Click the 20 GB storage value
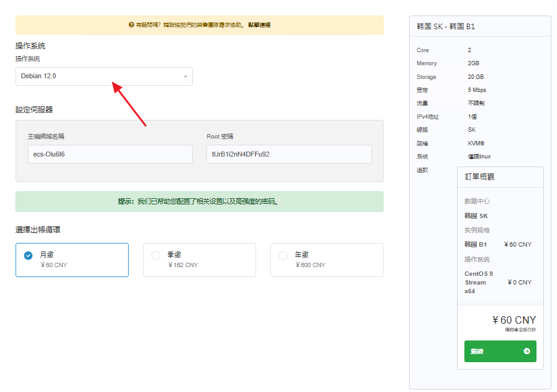557x392 pixels. click(476, 76)
